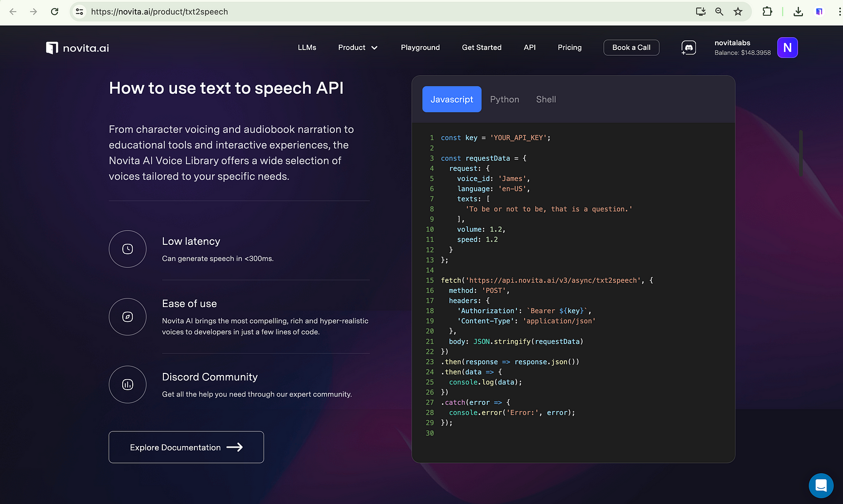Click the chat support bubble icon

[x=820, y=486]
